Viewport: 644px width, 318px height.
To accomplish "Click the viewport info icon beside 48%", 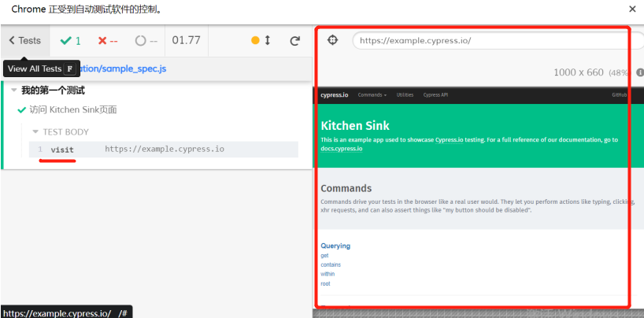I will click(x=639, y=72).
